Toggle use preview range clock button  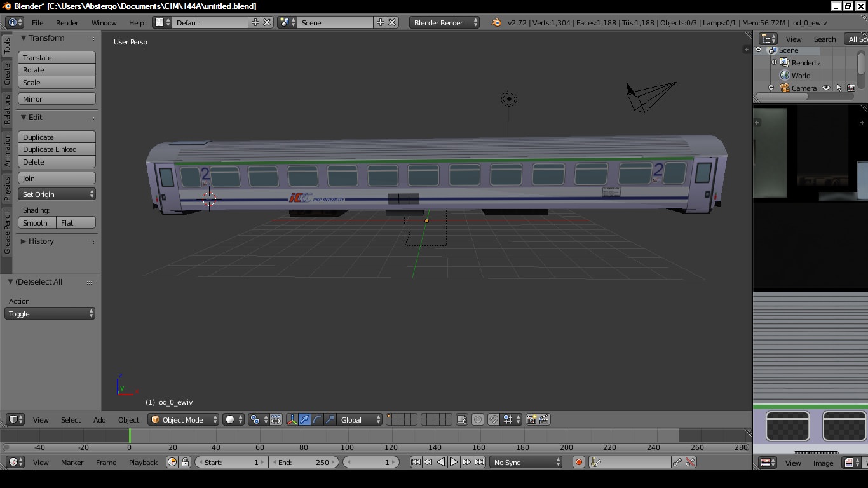point(172,463)
